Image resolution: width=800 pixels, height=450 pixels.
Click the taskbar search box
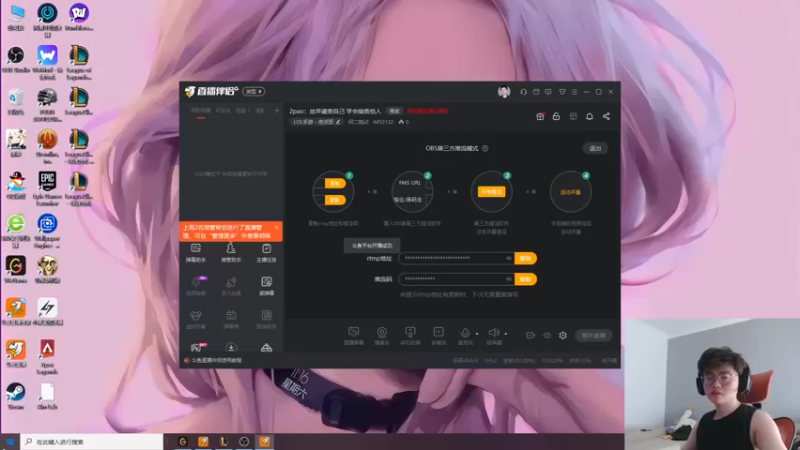(92, 442)
